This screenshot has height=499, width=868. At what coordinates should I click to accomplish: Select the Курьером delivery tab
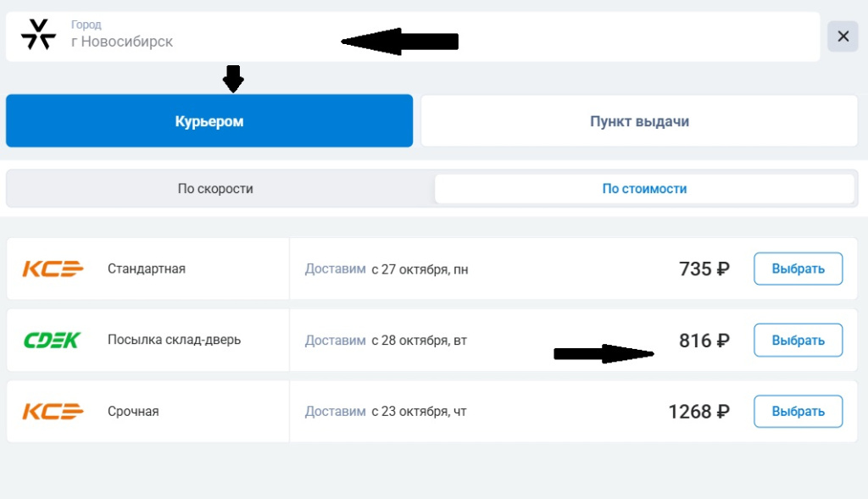(209, 121)
